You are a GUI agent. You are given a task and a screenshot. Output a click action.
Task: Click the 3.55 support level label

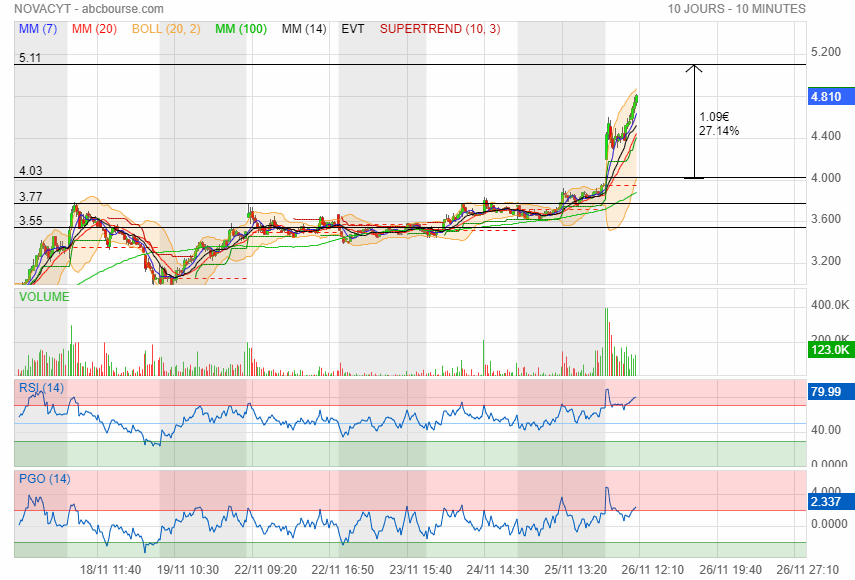coord(31,221)
